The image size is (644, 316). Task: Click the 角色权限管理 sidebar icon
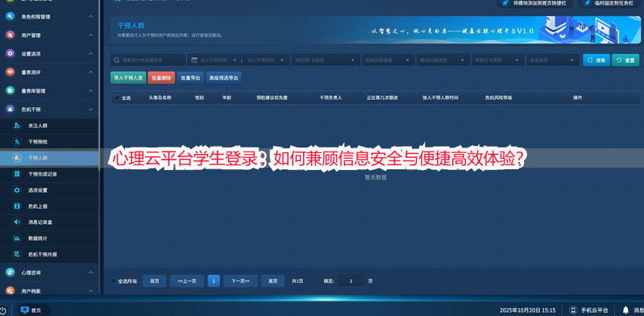point(10,17)
